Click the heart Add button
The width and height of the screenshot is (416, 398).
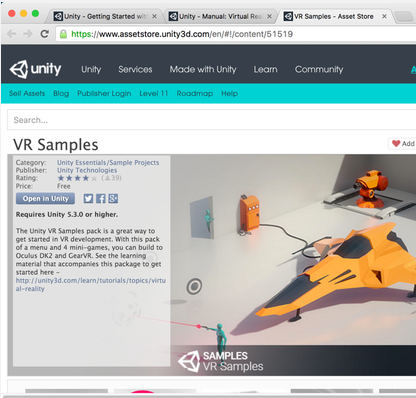pyautogui.click(x=402, y=144)
